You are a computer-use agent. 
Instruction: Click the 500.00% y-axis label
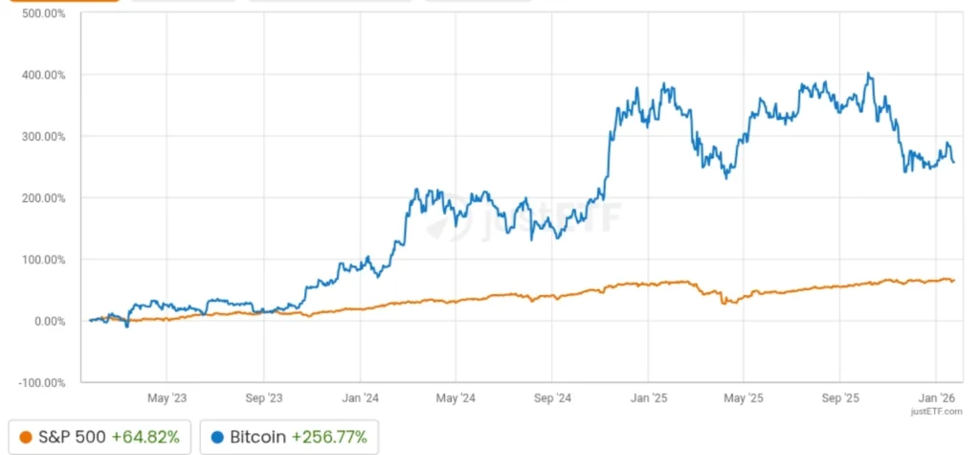38,13
